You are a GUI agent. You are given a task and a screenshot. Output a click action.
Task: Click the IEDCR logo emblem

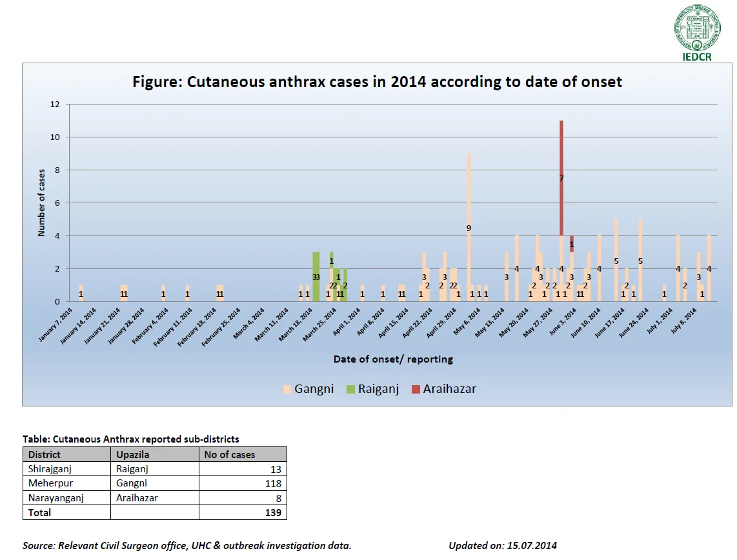(697, 28)
